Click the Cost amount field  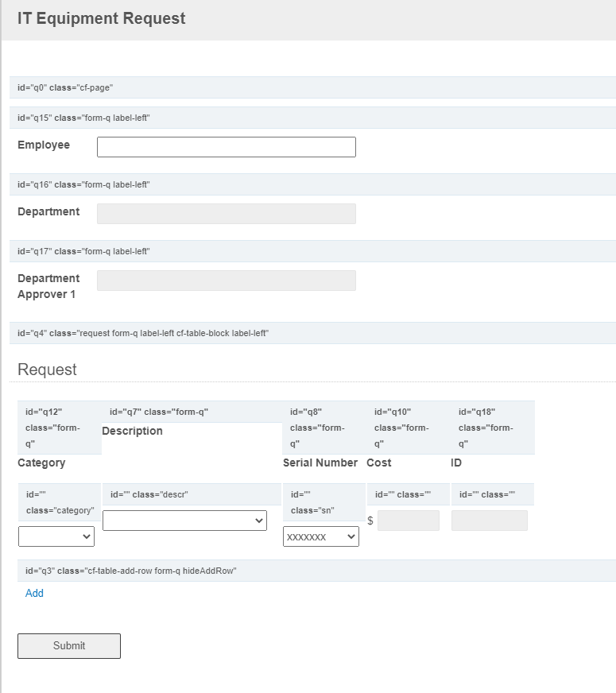[x=409, y=521]
